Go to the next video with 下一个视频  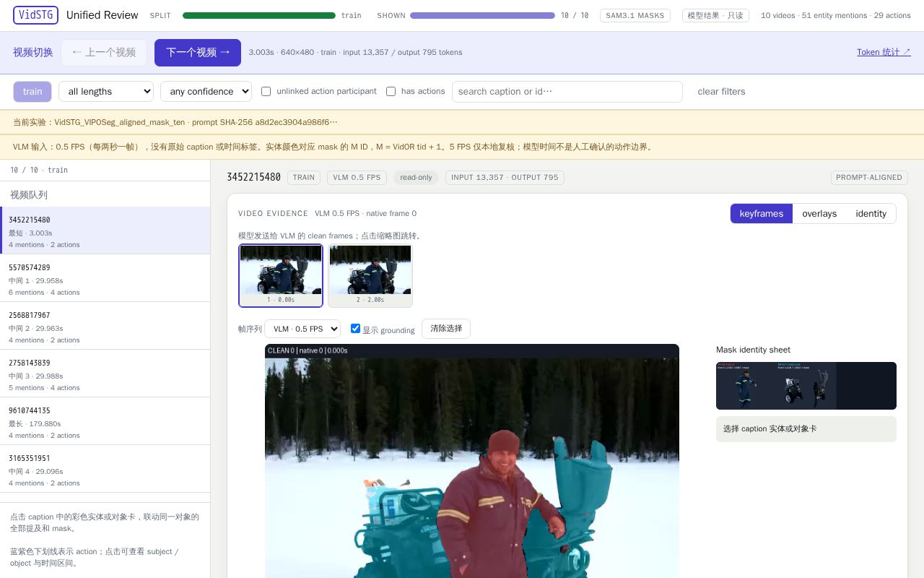(198, 53)
